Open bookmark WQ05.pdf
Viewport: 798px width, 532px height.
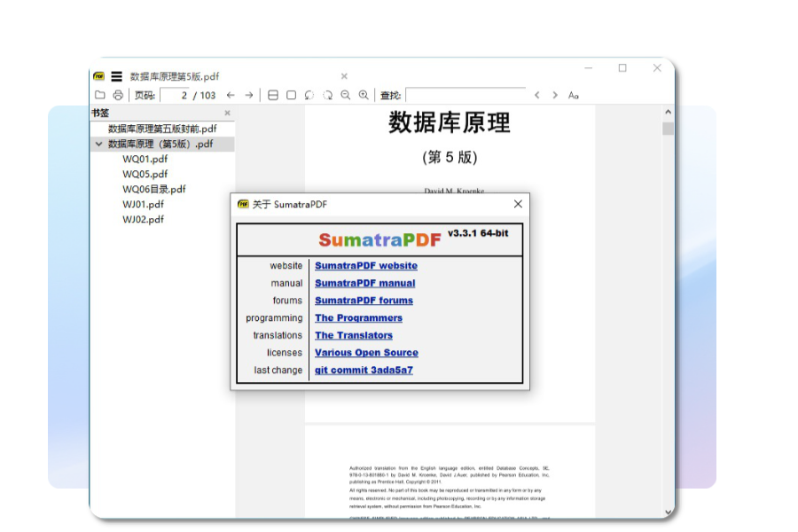[x=145, y=174]
